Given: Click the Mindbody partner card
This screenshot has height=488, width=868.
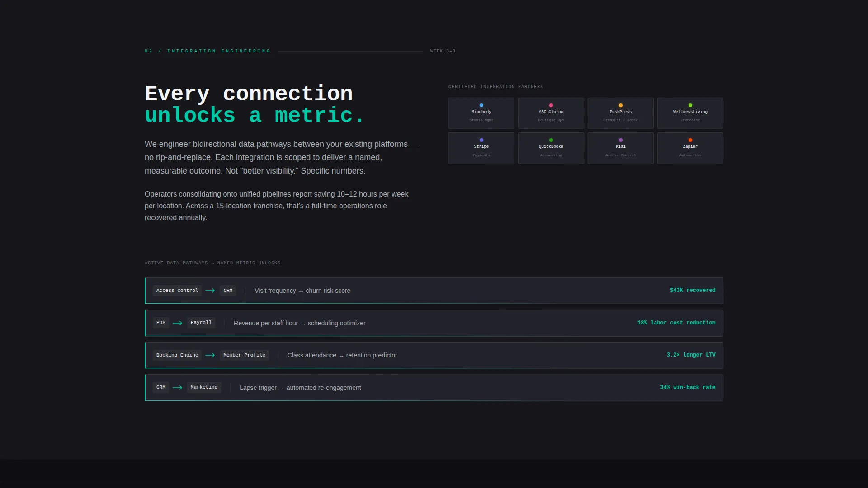Looking at the screenshot, I should (x=481, y=113).
